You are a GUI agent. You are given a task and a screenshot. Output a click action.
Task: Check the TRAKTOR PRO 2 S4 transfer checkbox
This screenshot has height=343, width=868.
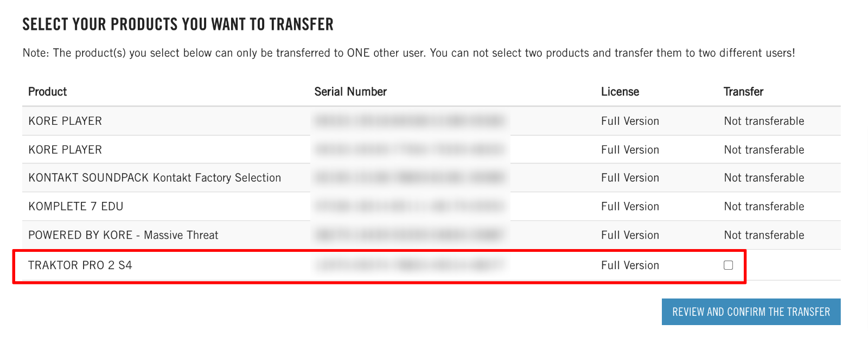point(728,265)
